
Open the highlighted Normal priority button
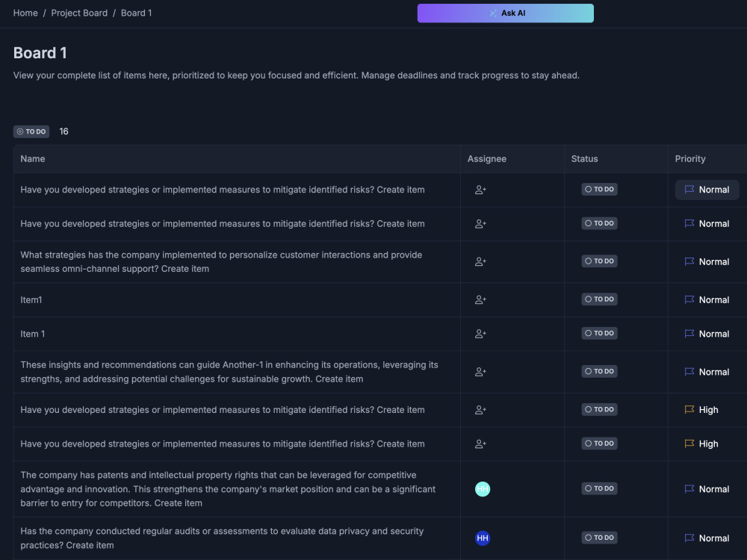click(707, 190)
